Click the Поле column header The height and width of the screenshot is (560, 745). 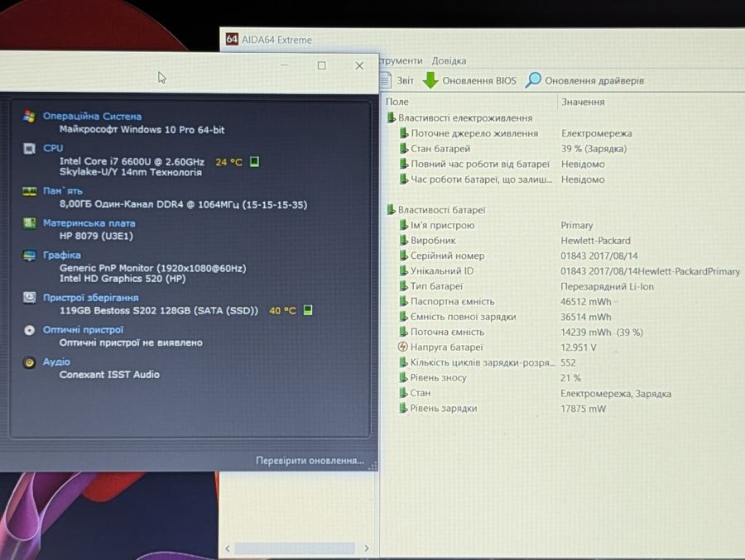tap(397, 102)
